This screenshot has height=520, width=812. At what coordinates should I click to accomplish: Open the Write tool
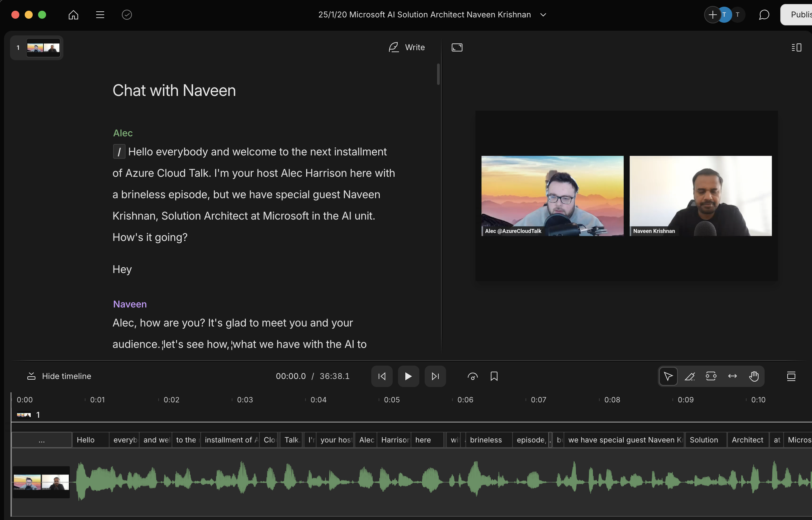coord(407,47)
